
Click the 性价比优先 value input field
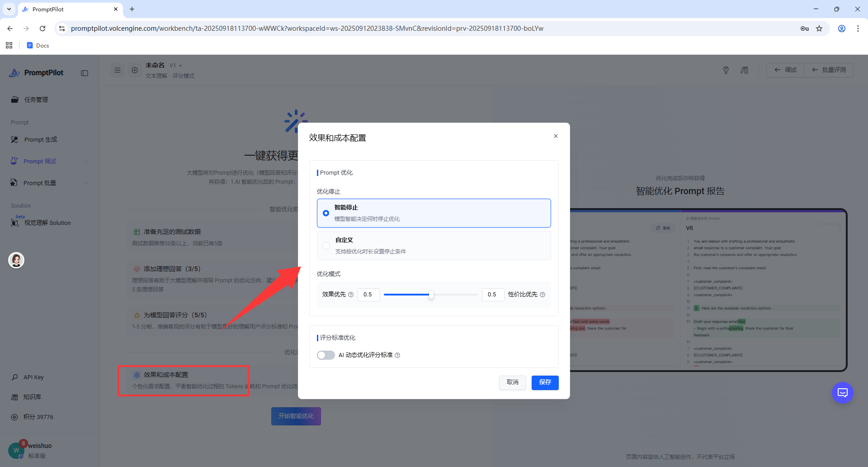[493, 295]
